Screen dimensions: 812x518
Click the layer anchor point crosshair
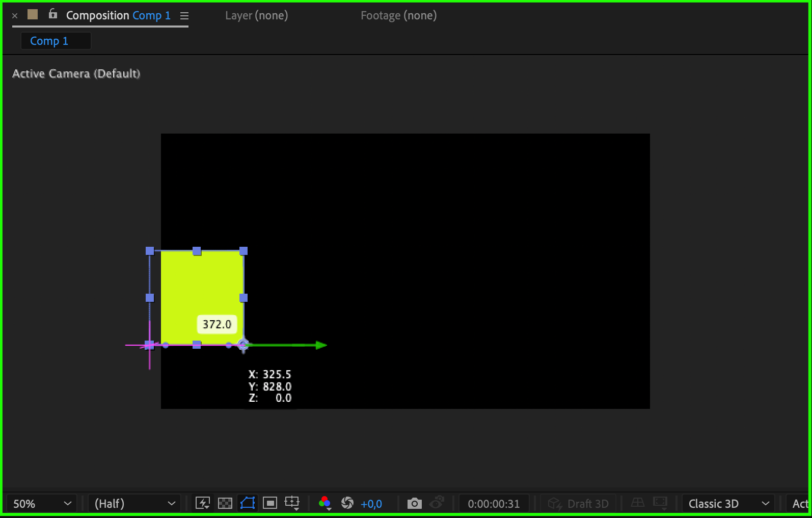[243, 345]
